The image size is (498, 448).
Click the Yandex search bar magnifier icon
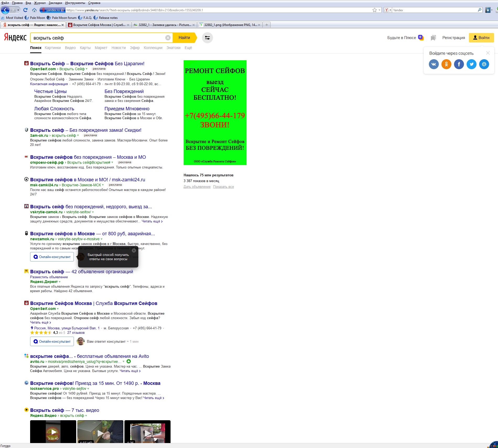(x=479, y=10)
